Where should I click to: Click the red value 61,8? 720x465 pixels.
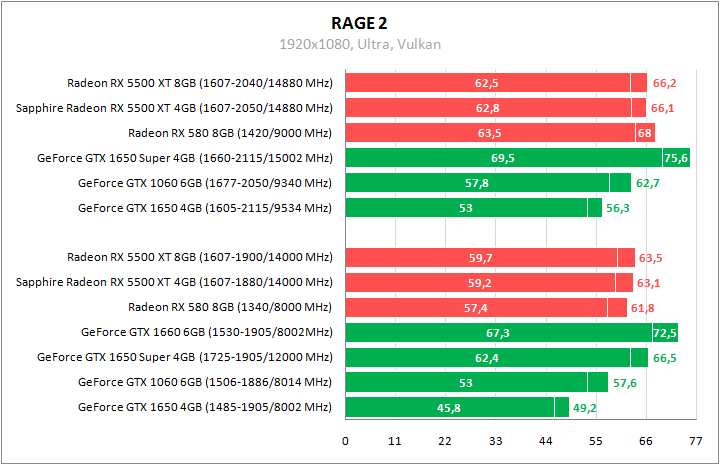pos(642,308)
